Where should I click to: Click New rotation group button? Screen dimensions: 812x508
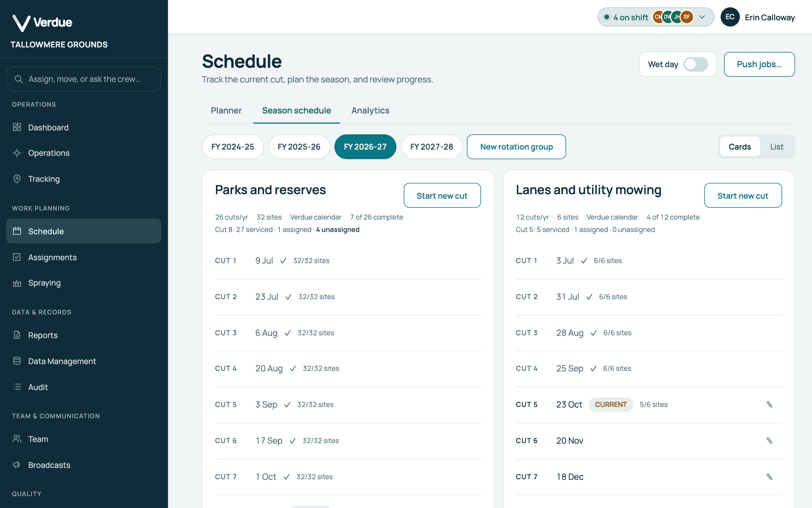(517, 147)
